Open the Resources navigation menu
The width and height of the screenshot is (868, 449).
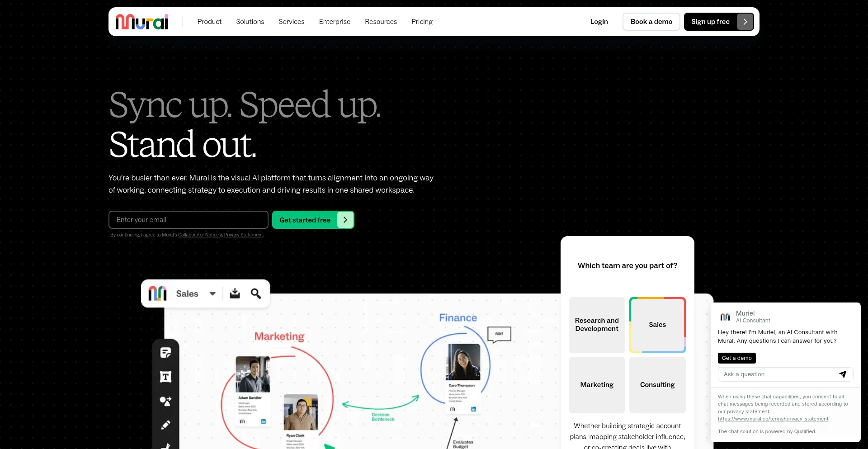[381, 22]
